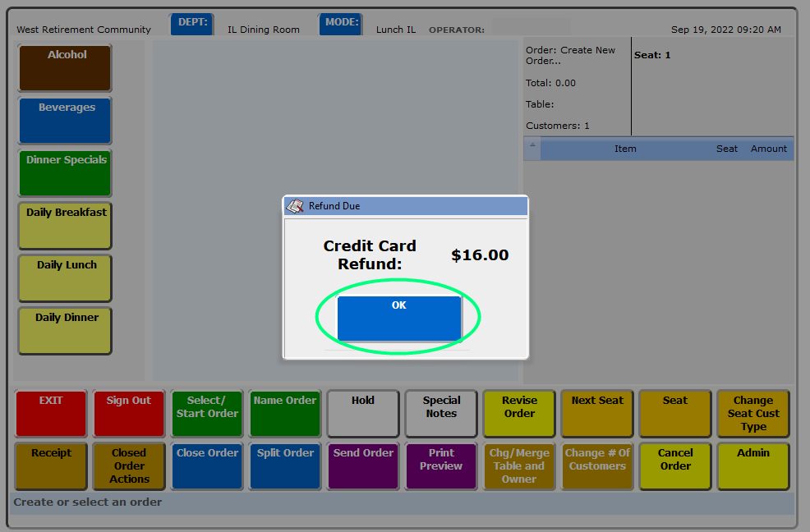Select the Daily Dinner category
Viewport: 810px width, 532px height.
[65, 330]
